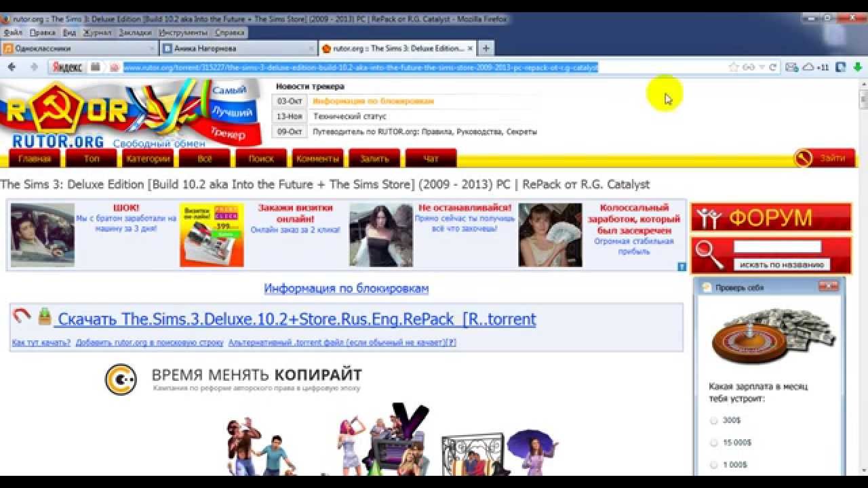Click the ad info icon under banners

682,267
